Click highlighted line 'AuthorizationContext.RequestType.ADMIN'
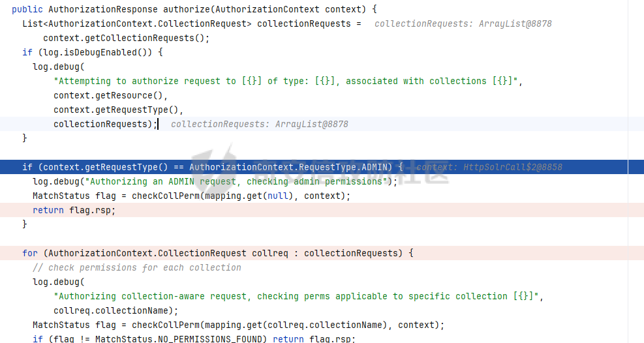The height and width of the screenshot is (343, 644). click(288, 167)
